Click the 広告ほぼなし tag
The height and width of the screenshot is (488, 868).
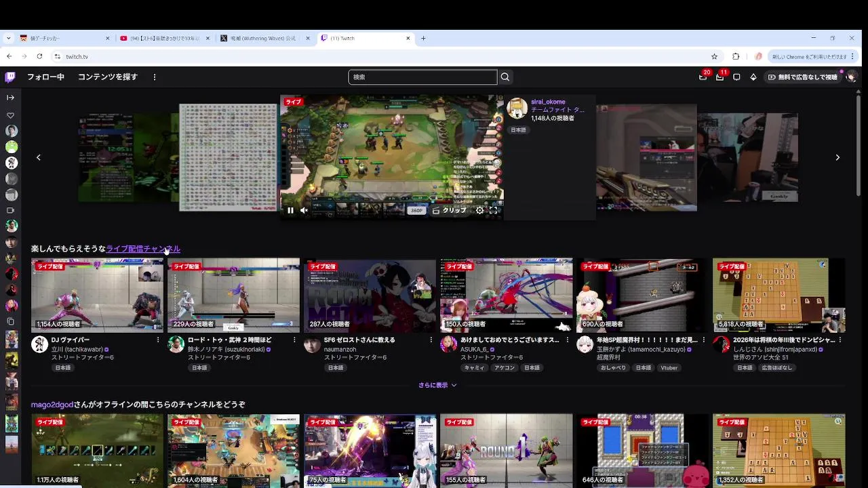pyautogui.click(x=776, y=368)
